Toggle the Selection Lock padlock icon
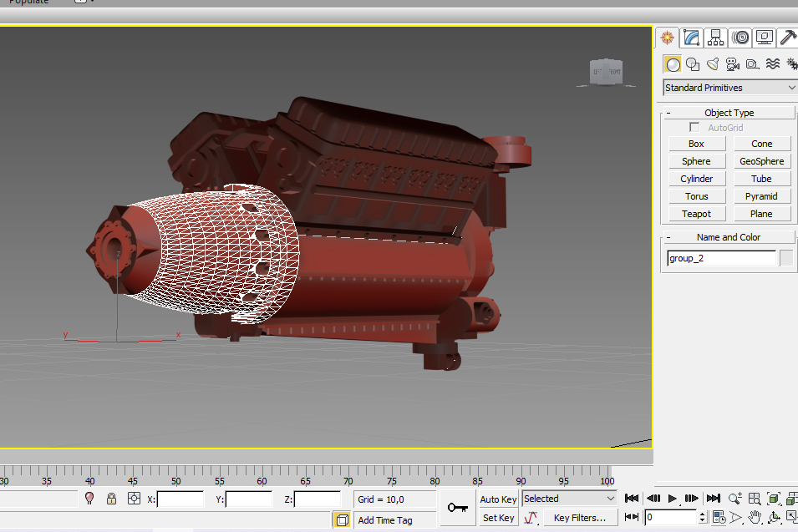Image resolution: width=798 pixels, height=532 pixels. tap(111, 499)
